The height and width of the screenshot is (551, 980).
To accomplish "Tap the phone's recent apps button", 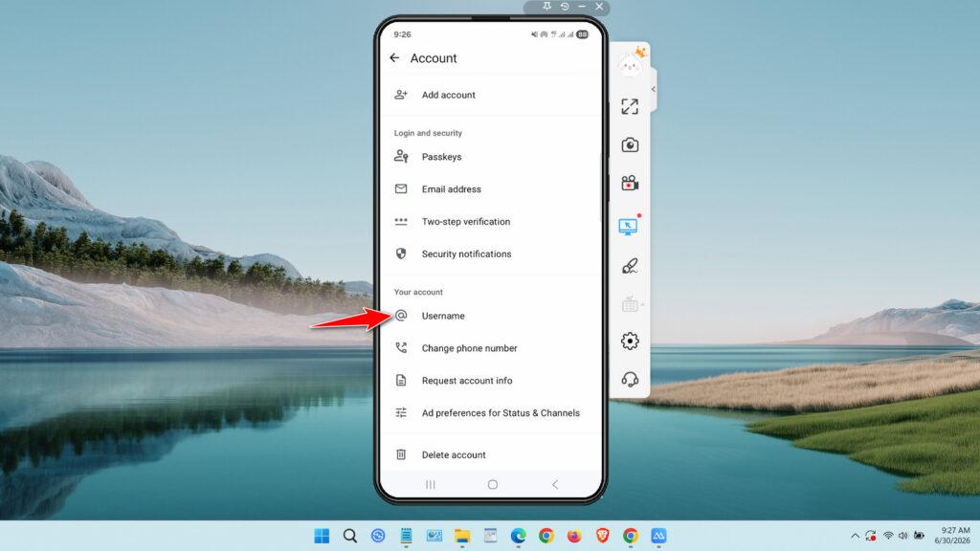I will point(431,484).
